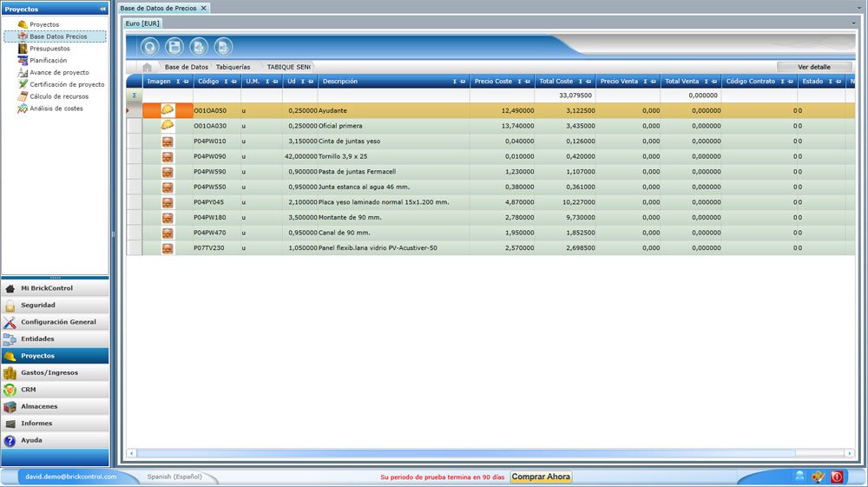
Task: Toggle pin on U.M. column header
Action: (275, 82)
